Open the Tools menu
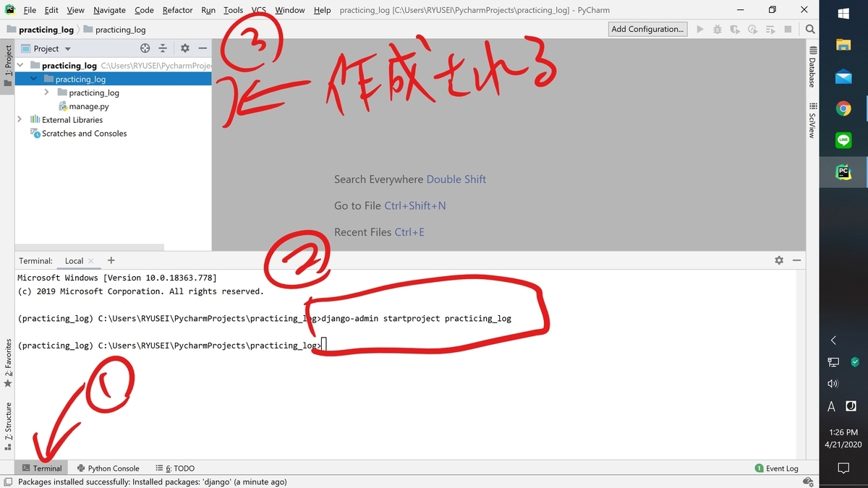 point(233,10)
